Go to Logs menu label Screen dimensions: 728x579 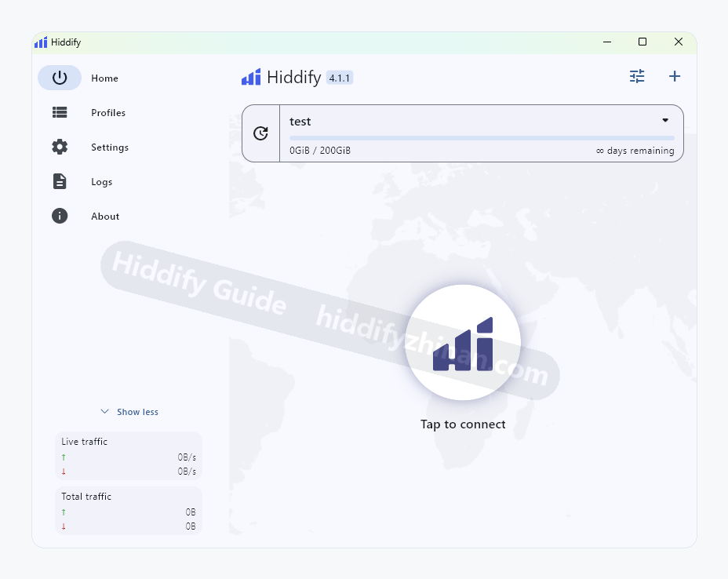coord(102,182)
